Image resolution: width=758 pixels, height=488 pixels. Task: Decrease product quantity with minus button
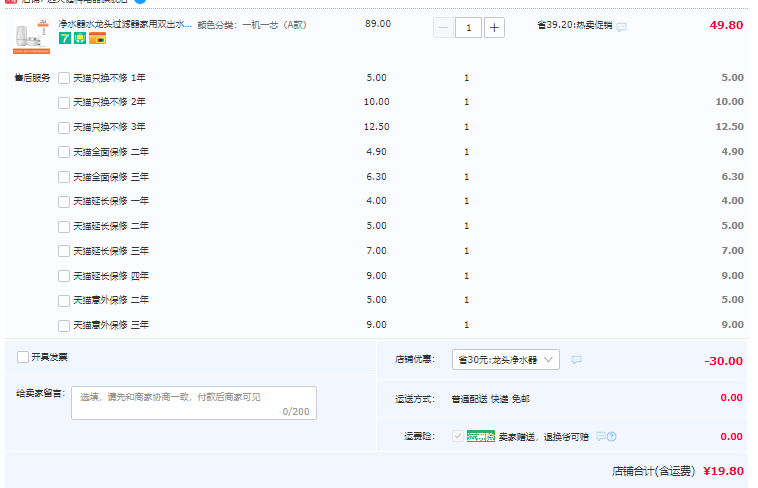[x=443, y=28]
